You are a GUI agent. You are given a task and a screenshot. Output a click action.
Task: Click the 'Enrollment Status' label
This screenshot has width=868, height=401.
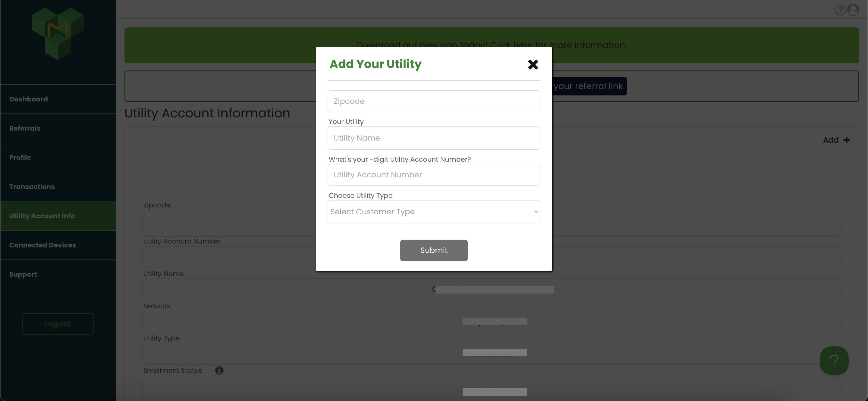[172, 370]
